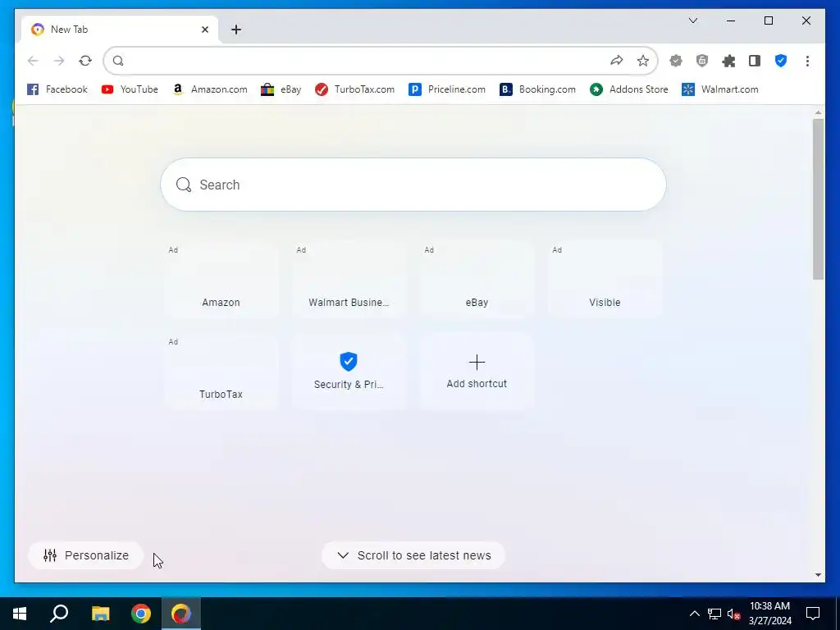Open the network tray icon
Viewport: 840px width, 630px height.
714,614
